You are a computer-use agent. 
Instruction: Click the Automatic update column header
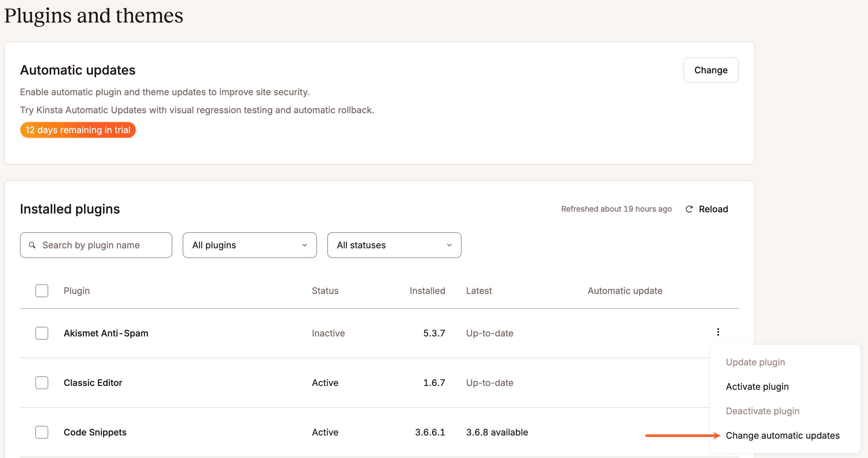625,290
